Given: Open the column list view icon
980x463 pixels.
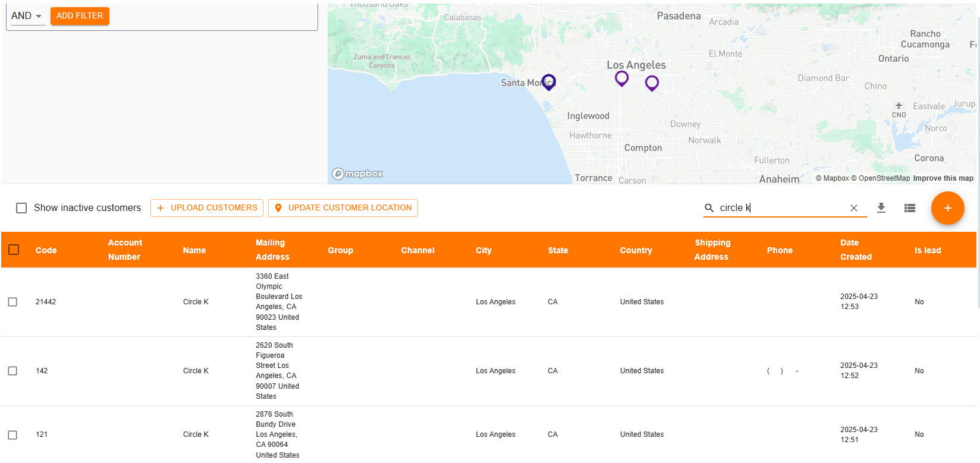Looking at the screenshot, I should [910, 208].
